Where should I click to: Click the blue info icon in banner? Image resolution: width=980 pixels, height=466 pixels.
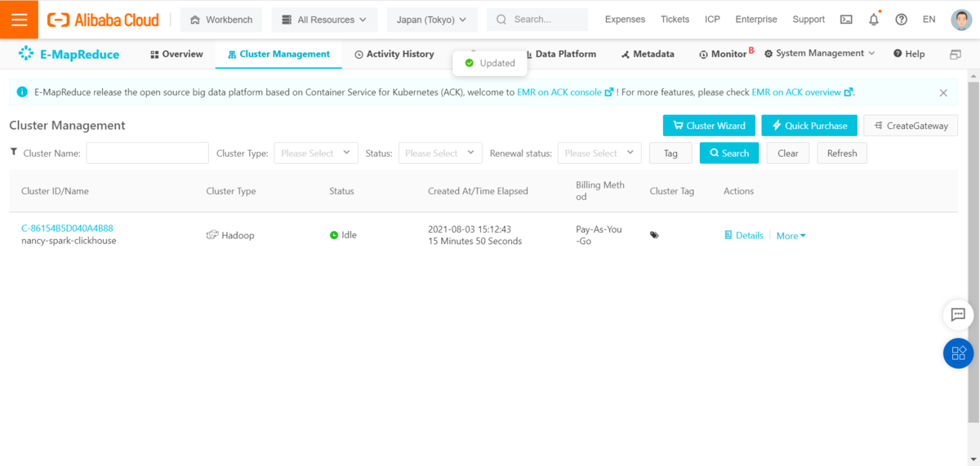tap(22, 92)
